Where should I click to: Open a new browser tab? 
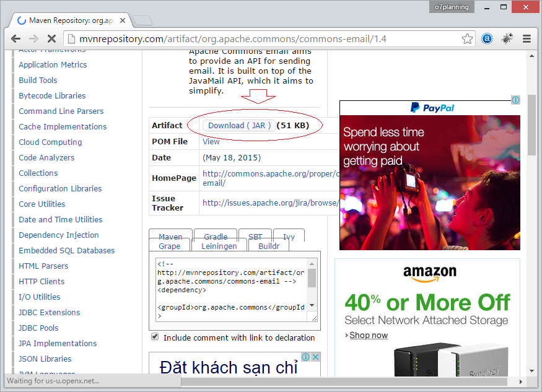(142, 20)
